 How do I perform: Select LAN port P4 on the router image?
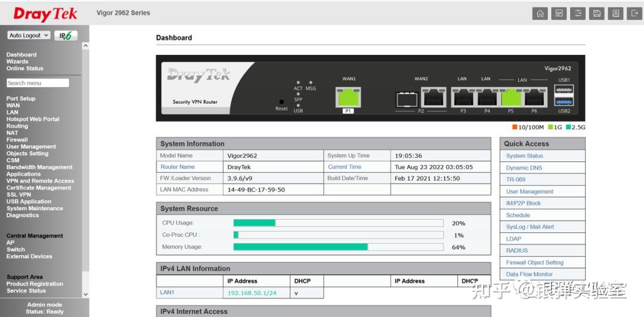[x=487, y=98]
